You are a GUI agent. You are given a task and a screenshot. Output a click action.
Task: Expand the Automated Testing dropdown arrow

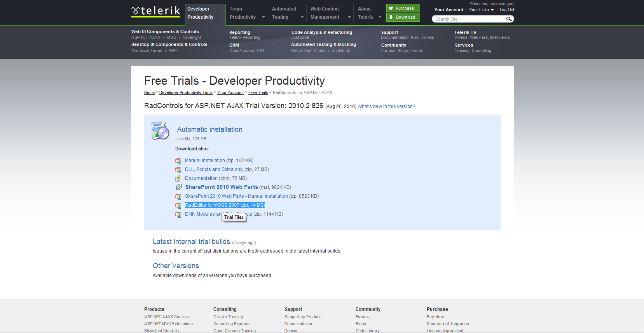click(x=302, y=17)
